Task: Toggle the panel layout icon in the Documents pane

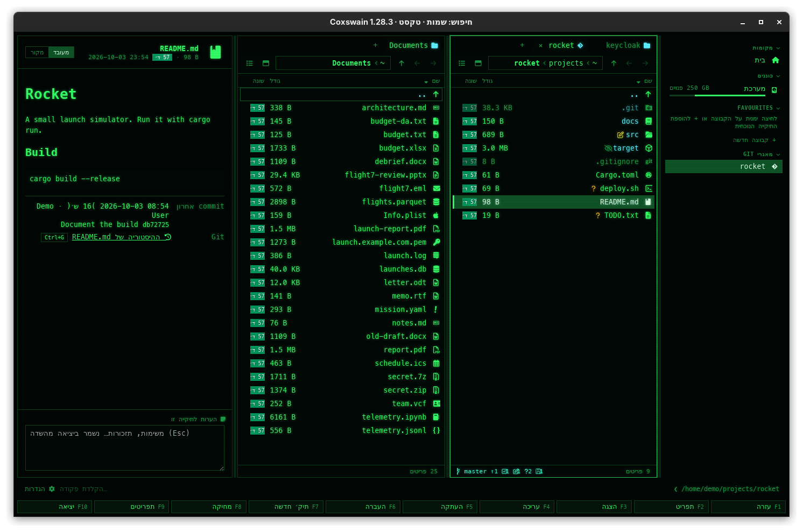Action: point(266,63)
